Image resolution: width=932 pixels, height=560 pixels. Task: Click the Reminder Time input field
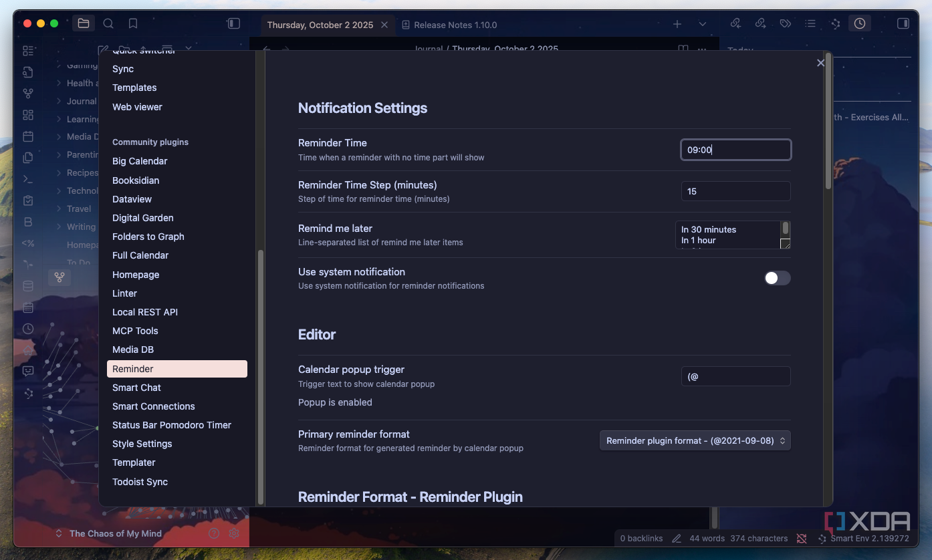(x=736, y=150)
